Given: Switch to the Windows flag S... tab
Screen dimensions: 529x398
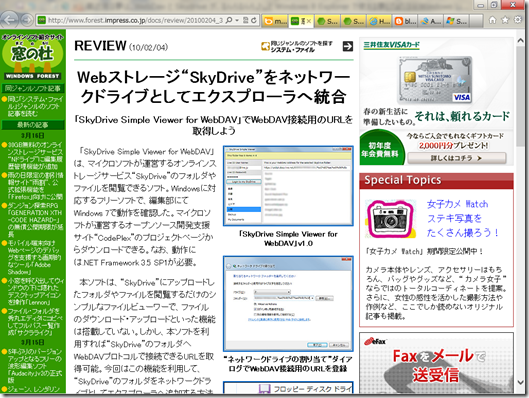Looking at the screenshot, I should click(456, 21).
